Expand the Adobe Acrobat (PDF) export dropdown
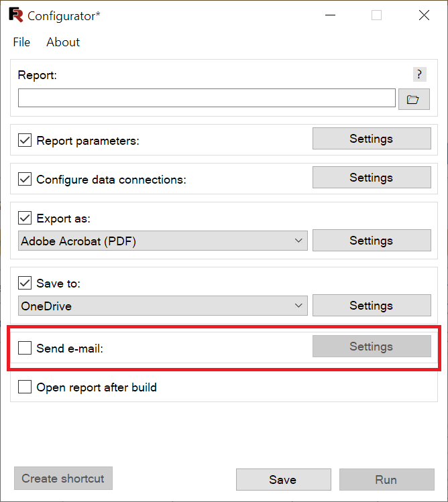 (163, 241)
